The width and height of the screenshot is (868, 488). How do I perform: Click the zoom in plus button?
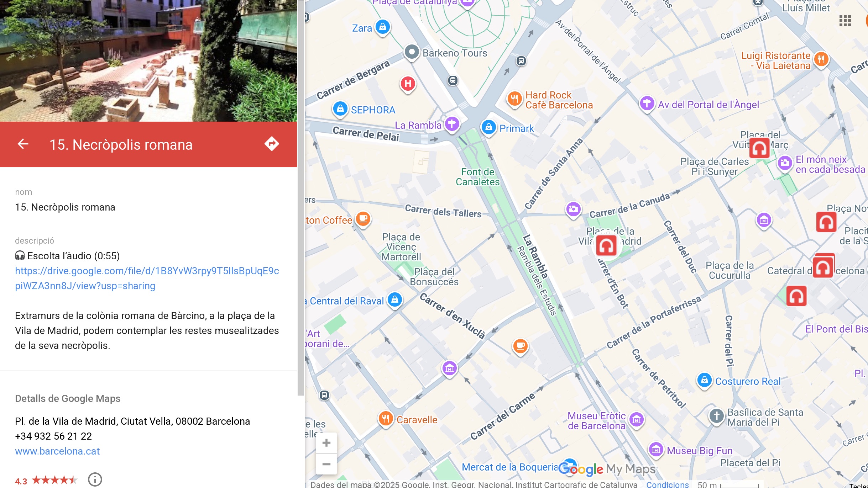326,443
